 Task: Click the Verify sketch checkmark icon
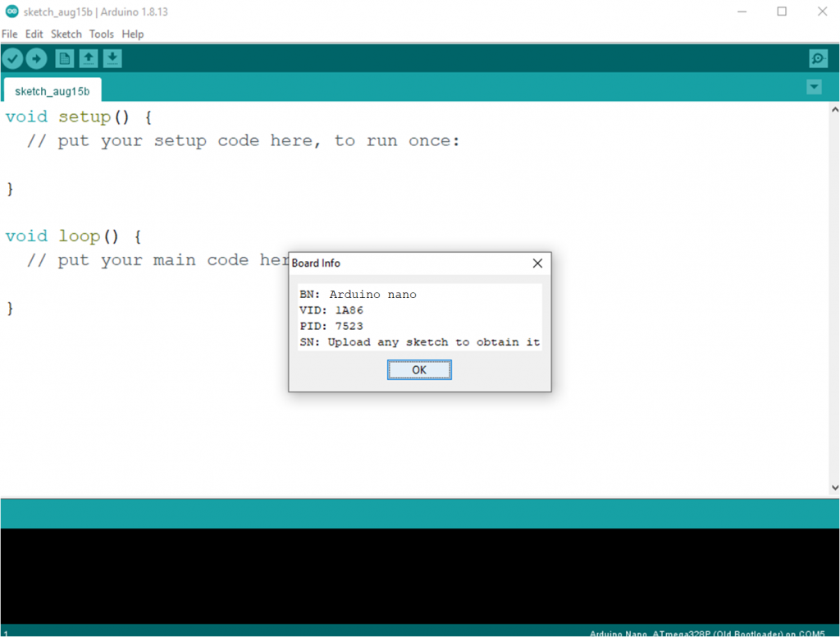pyautogui.click(x=13, y=58)
